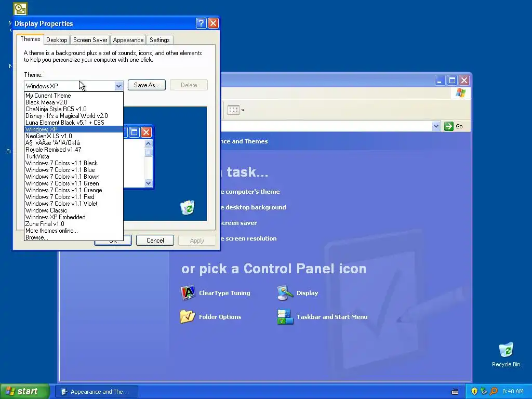
Task: Select Windows 7 Colors v1.1 Red
Action: point(74,197)
